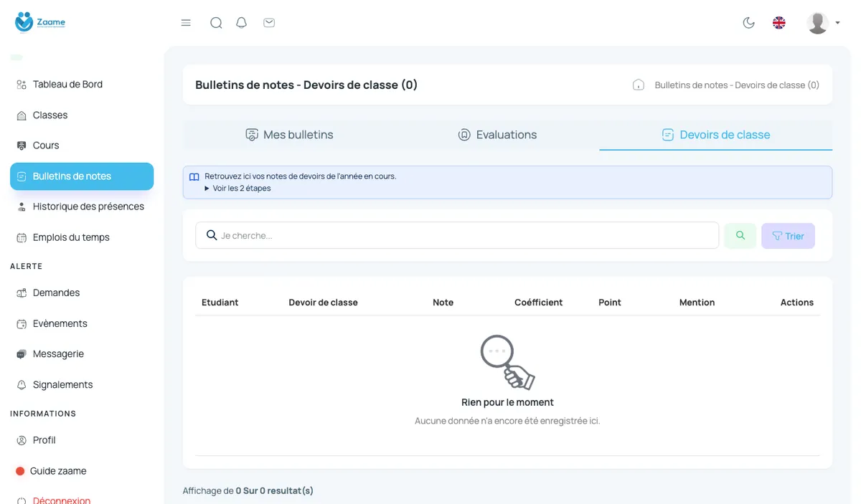Viewport: 861px width, 504px height.
Task: Open the mail envelope icon
Action: (269, 23)
